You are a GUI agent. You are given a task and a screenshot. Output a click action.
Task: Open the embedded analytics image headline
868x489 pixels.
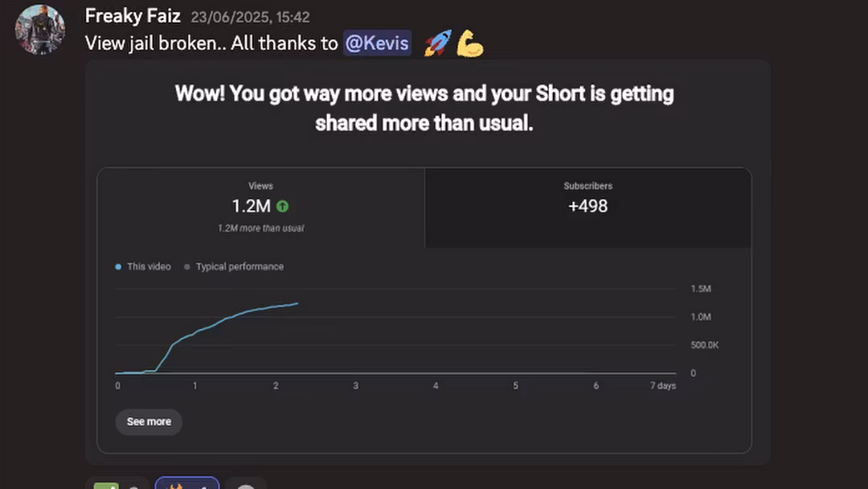tap(424, 108)
